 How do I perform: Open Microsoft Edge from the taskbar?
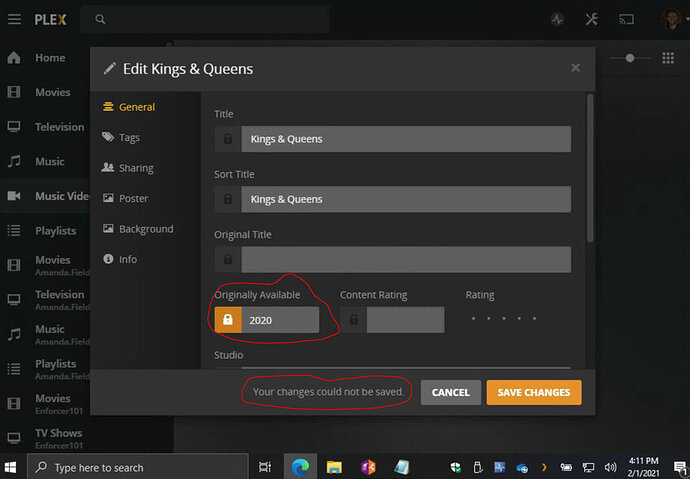click(300, 468)
